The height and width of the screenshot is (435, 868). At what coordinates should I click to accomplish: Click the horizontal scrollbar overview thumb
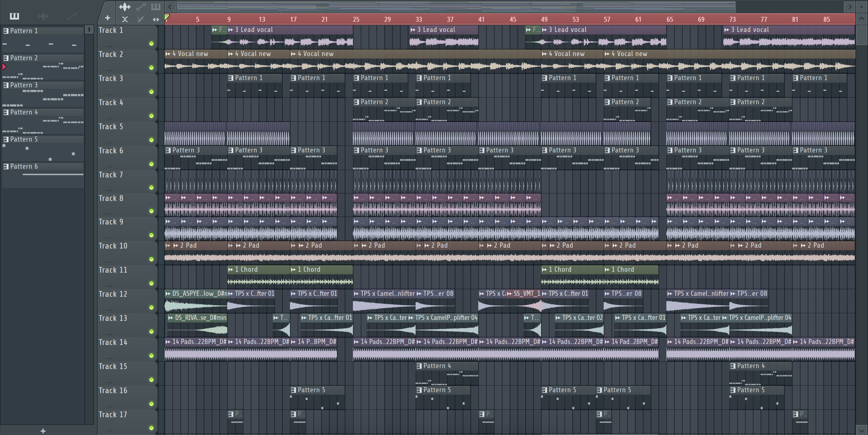[x=456, y=6]
